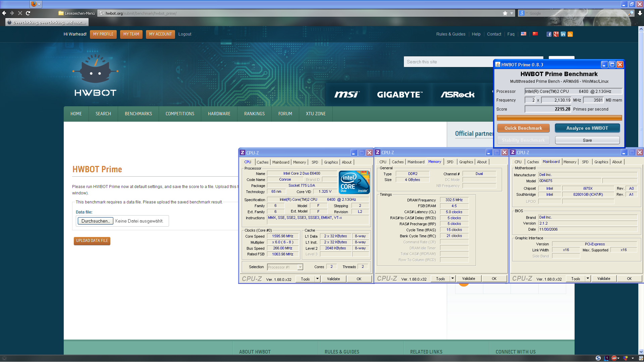Open HARDWARE in site navigation
Image resolution: width=644 pixels, height=362 pixels.
point(219,114)
